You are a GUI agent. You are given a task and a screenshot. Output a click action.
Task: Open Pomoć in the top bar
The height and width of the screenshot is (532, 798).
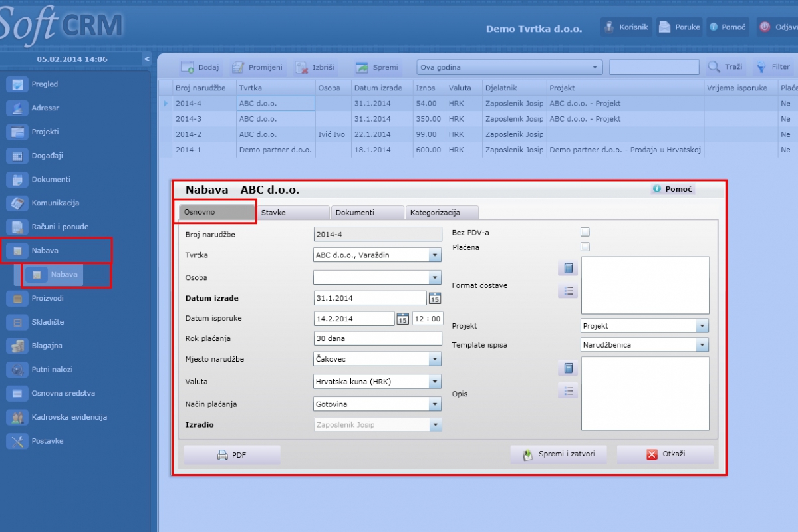(728, 27)
